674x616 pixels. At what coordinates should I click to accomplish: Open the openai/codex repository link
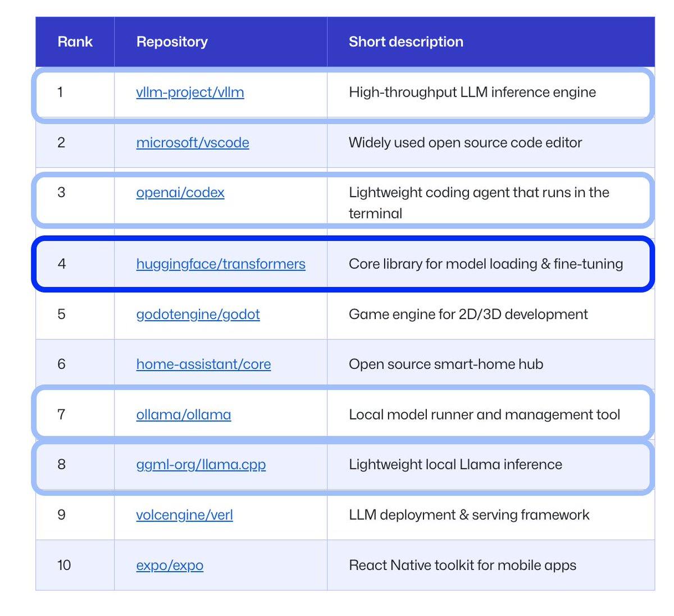(180, 193)
